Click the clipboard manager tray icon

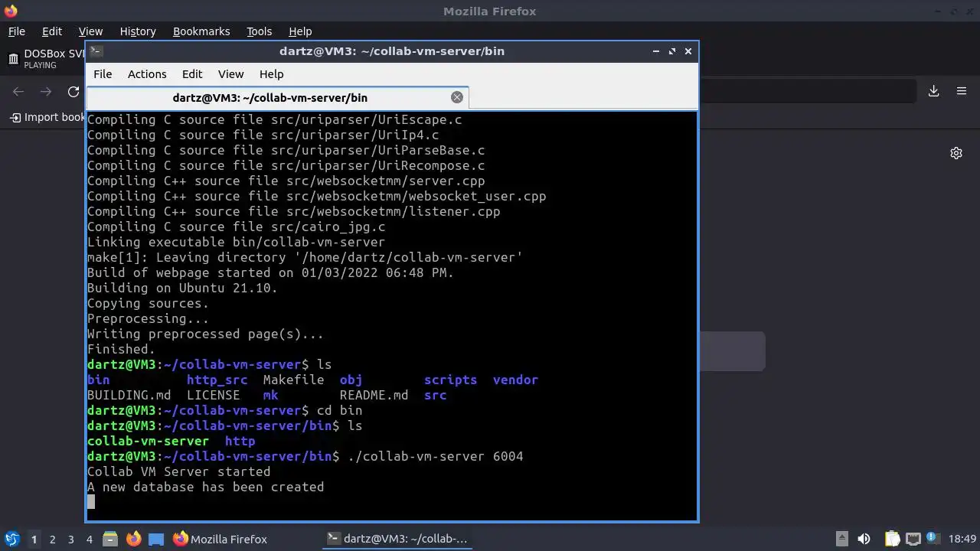tap(893, 539)
